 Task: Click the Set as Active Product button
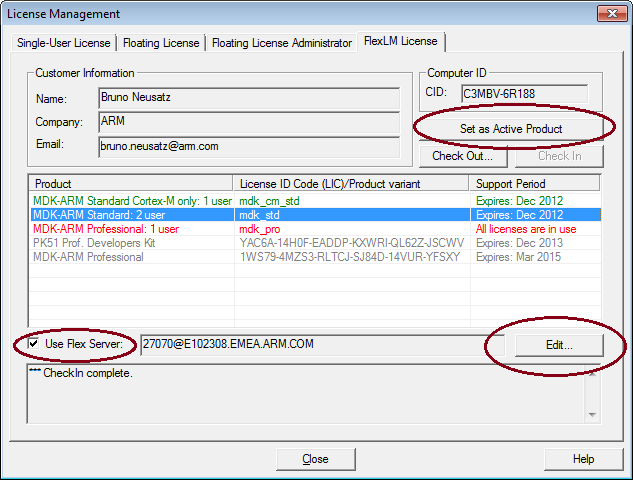click(x=511, y=129)
